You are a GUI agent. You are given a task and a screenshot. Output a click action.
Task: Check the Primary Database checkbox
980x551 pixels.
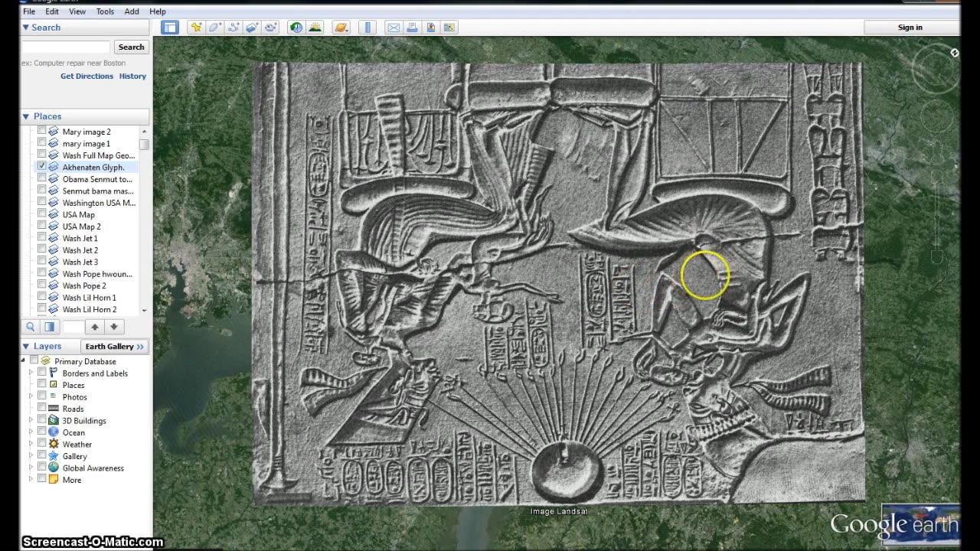34,360
